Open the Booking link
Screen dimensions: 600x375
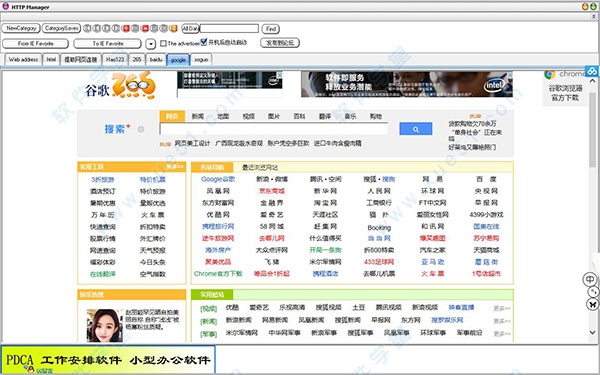(379, 228)
